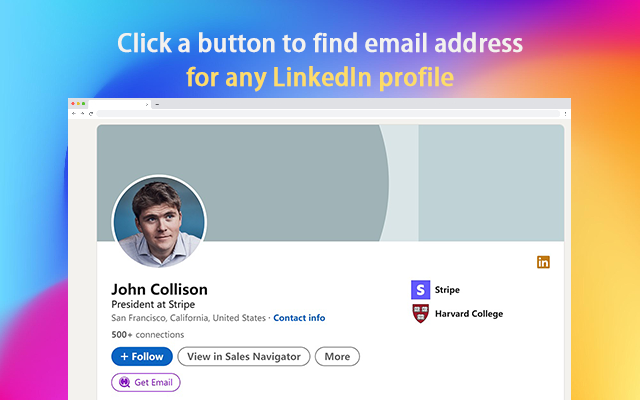Click the LinkedIn badge icon on profile
The width and height of the screenshot is (640, 400).
point(543,262)
